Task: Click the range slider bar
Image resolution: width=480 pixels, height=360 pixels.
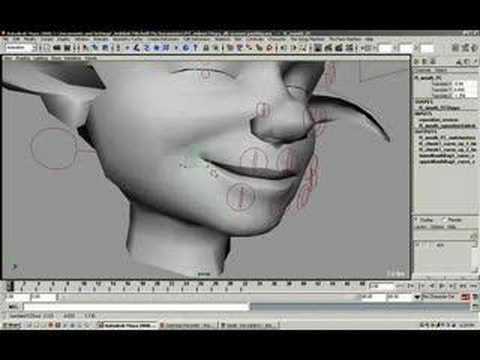Action: pyautogui.click(x=209, y=297)
